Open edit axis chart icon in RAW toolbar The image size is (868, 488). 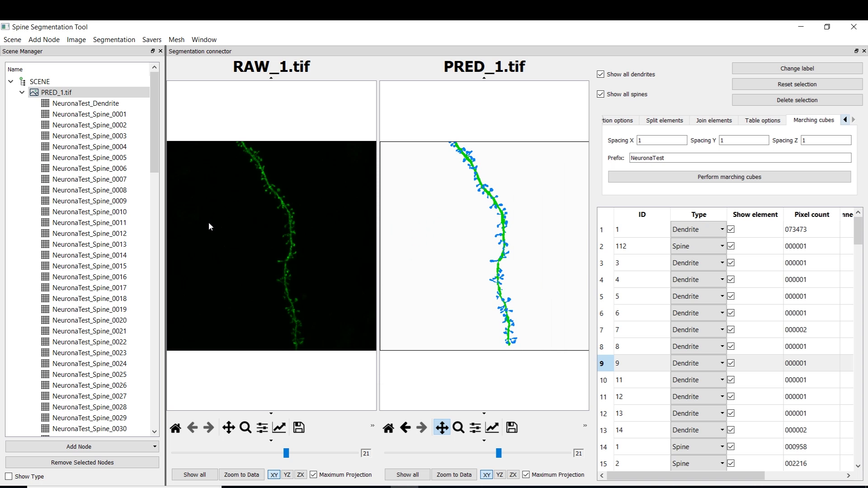pos(279,427)
